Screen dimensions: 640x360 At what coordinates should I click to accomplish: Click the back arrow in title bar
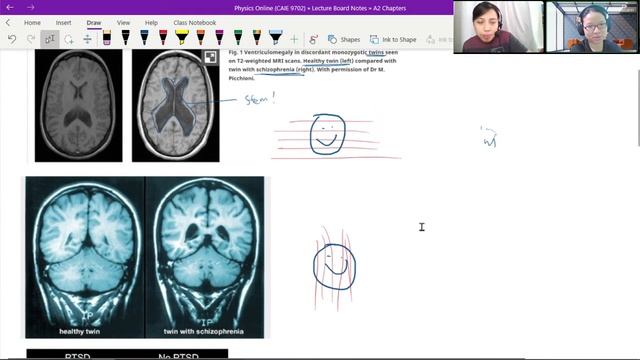(10, 7)
